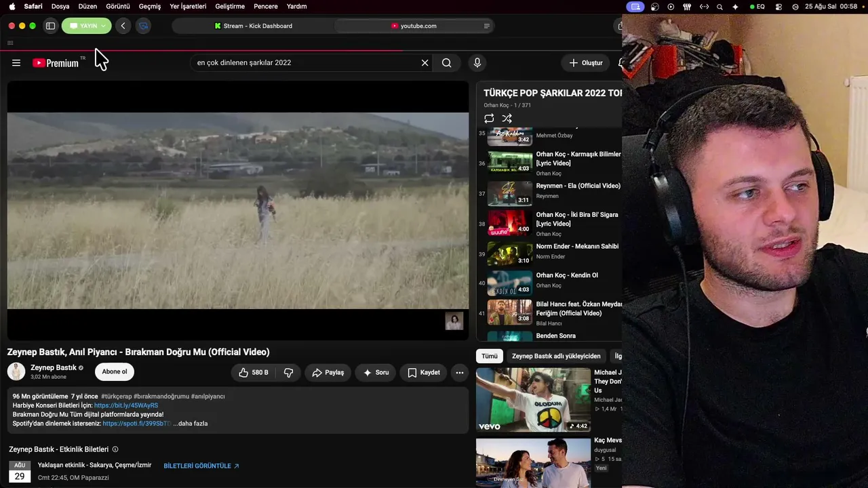
Task: Toggle playlist loop
Action: point(489,119)
